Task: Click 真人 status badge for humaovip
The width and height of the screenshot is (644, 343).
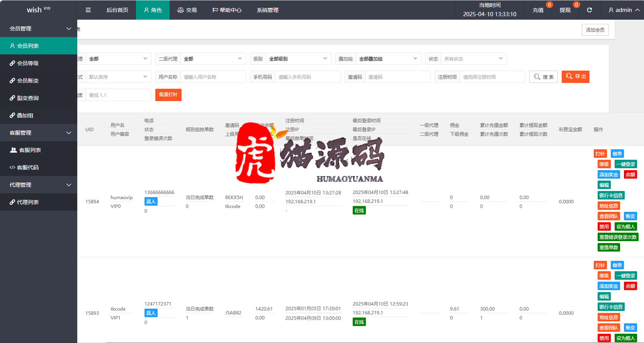Action: (151, 201)
